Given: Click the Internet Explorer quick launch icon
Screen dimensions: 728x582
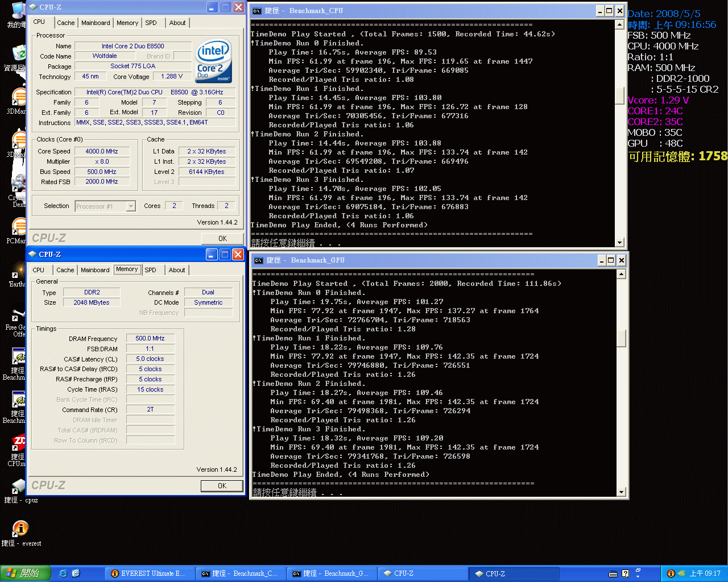Looking at the screenshot, I should click(63, 573).
